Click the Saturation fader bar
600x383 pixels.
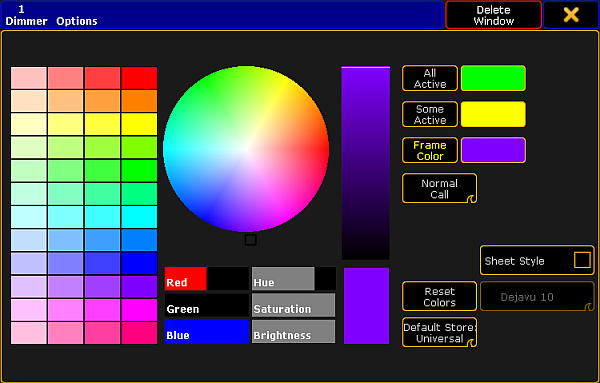point(294,305)
